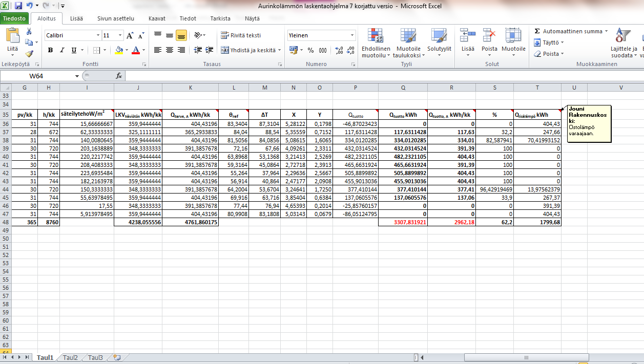
Task: Click the decrease indent icon
Action: pos(197,50)
